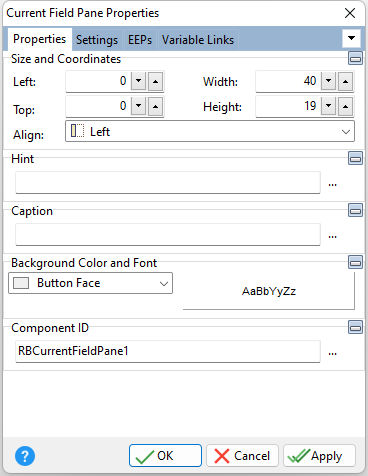
Task: Collapse the Caption section
Action: click(x=355, y=210)
